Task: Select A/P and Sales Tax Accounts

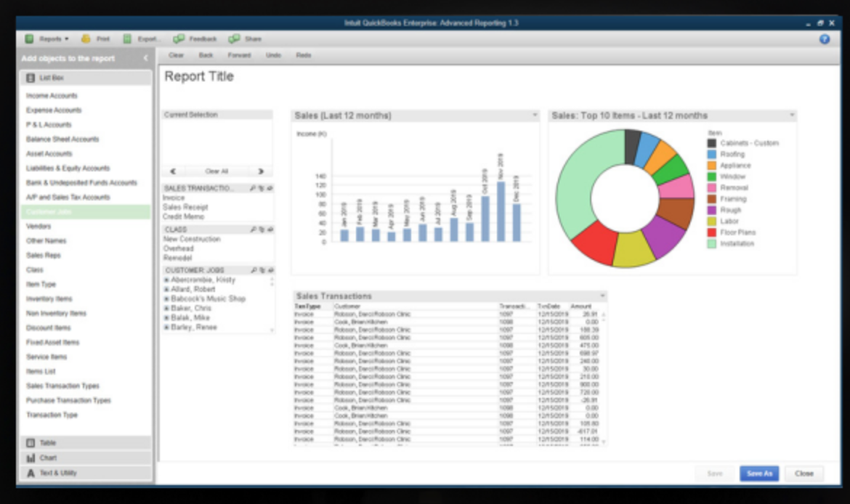Action: pos(68,198)
